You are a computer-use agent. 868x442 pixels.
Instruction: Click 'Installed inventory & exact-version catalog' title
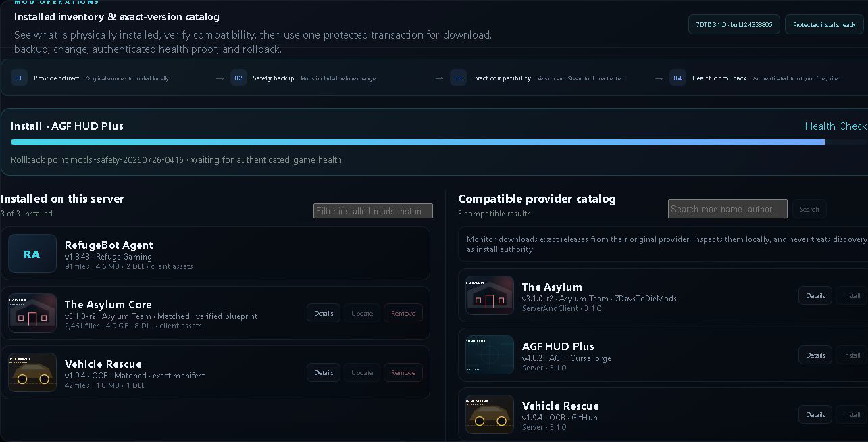(x=117, y=17)
